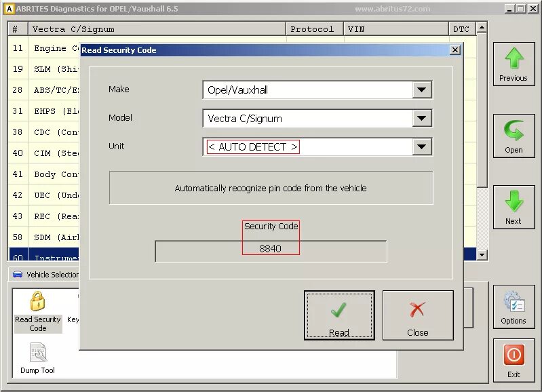Select row 28 ABS/TC unit
The width and height of the screenshot is (542, 392).
[x=44, y=90]
